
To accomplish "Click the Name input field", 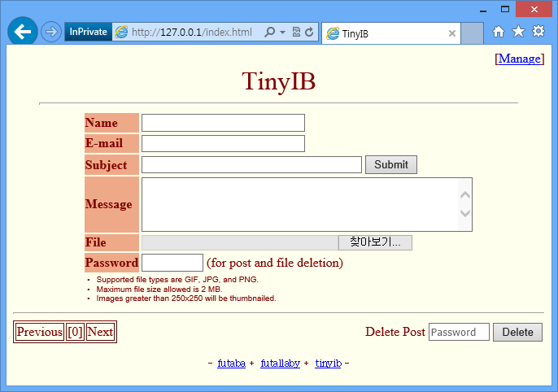I will (223, 123).
